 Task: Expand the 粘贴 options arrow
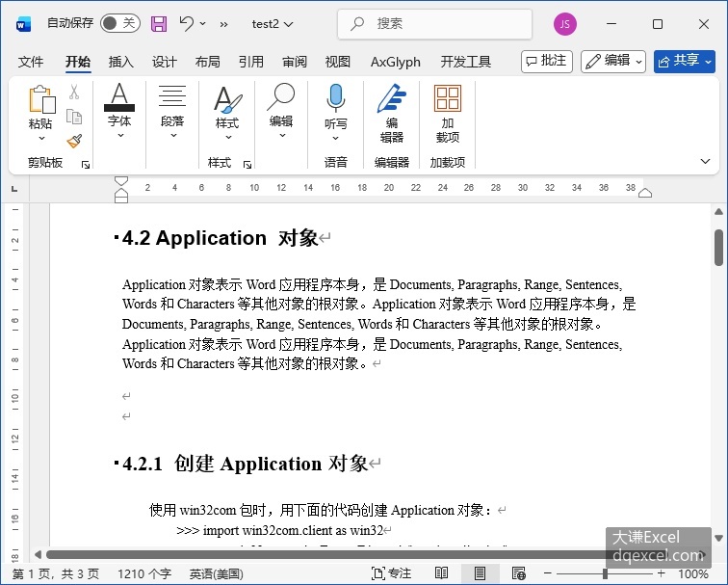pos(41,138)
